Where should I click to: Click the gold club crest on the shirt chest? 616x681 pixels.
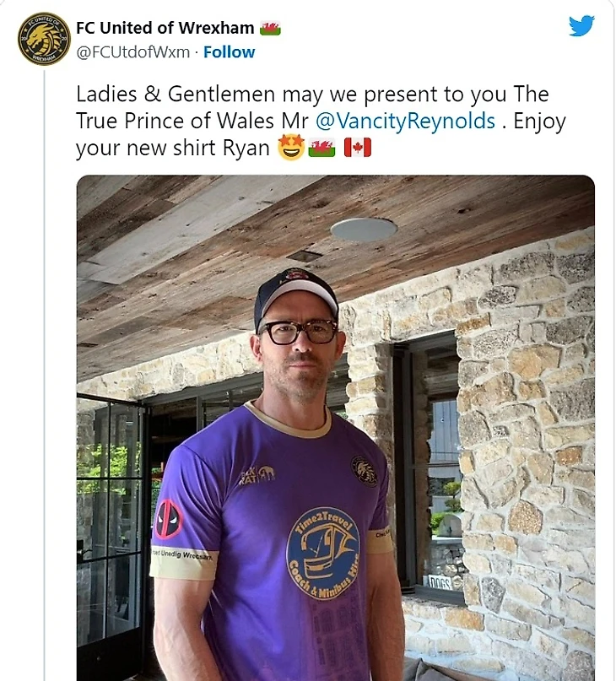point(365,471)
